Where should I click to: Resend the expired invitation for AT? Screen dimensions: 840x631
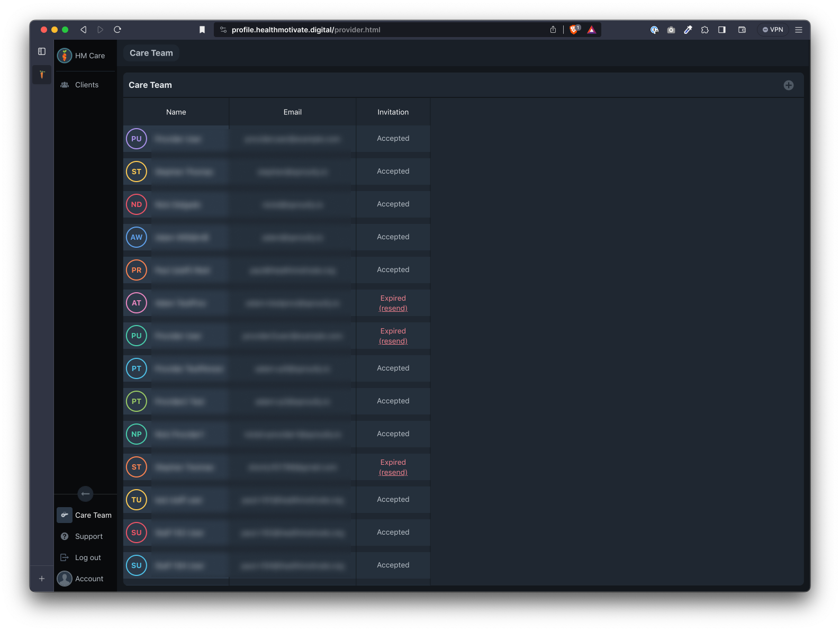tap(393, 308)
